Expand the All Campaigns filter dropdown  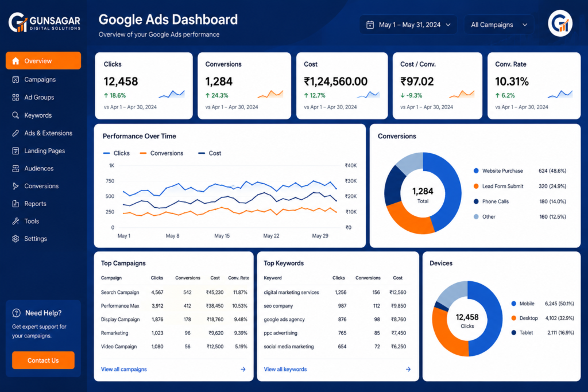click(499, 25)
